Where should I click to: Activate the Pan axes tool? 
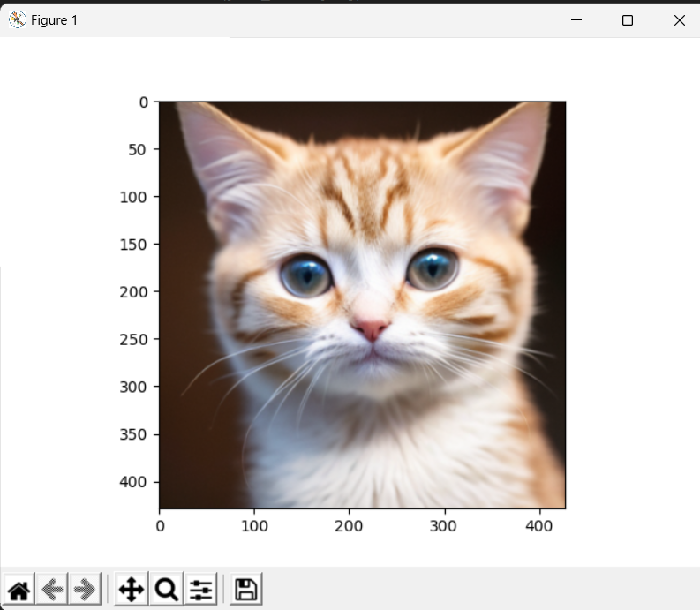132,589
